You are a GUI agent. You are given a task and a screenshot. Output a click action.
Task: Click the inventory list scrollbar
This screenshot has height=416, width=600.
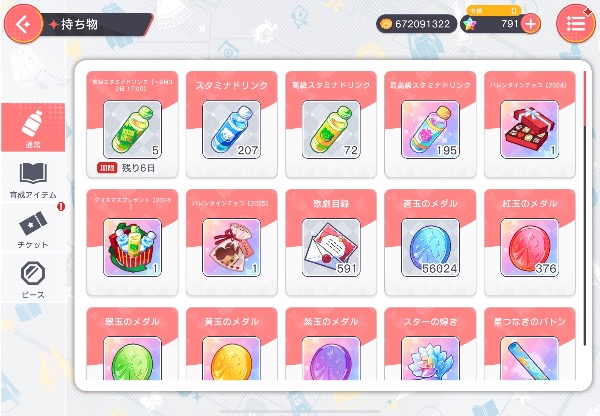[585, 209]
